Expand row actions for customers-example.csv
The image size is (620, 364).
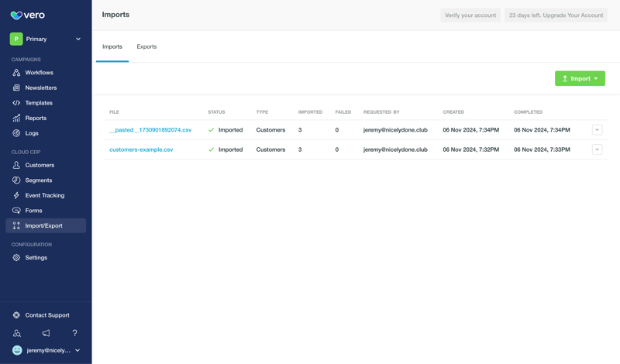597,149
